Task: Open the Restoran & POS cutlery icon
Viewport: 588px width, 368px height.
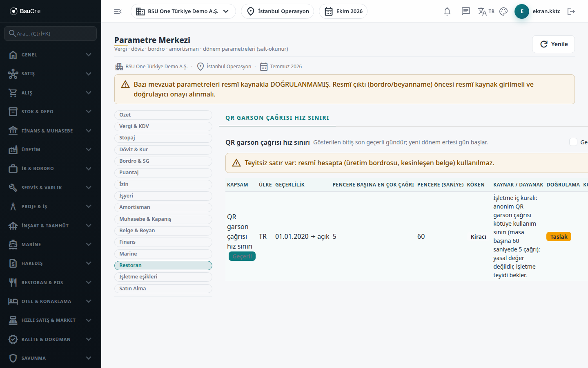Action: tap(13, 283)
